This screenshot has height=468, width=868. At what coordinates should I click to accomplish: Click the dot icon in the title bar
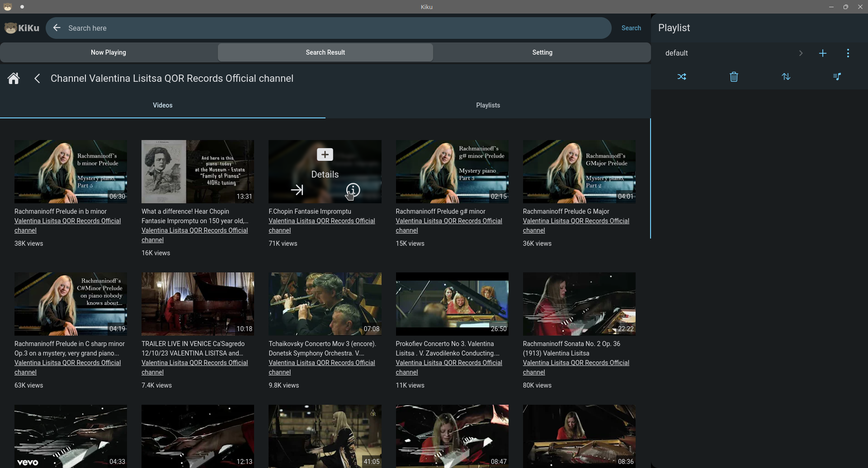click(22, 7)
